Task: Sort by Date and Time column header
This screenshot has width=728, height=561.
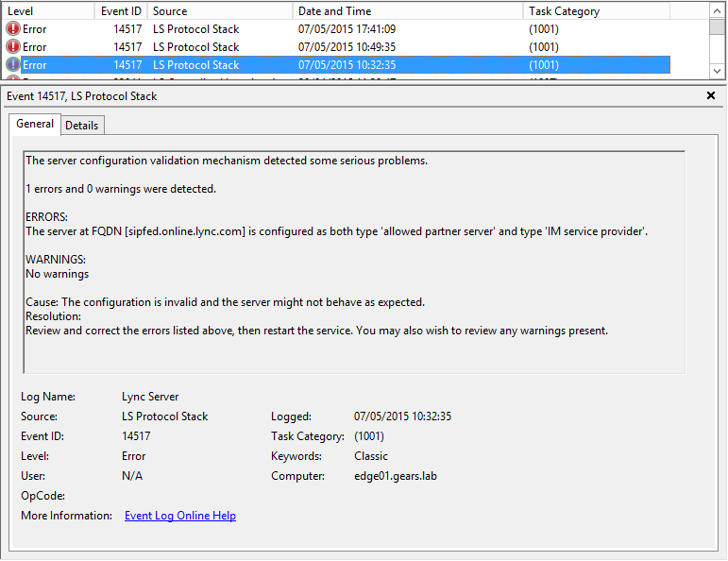Action: (x=408, y=11)
